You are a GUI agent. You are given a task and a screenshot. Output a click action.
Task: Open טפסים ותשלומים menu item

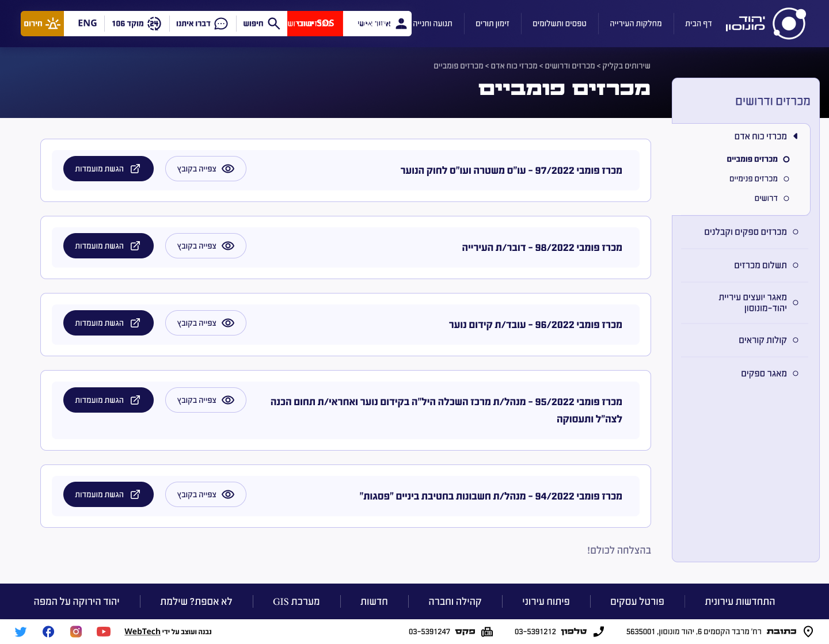pyautogui.click(x=560, y=24)
